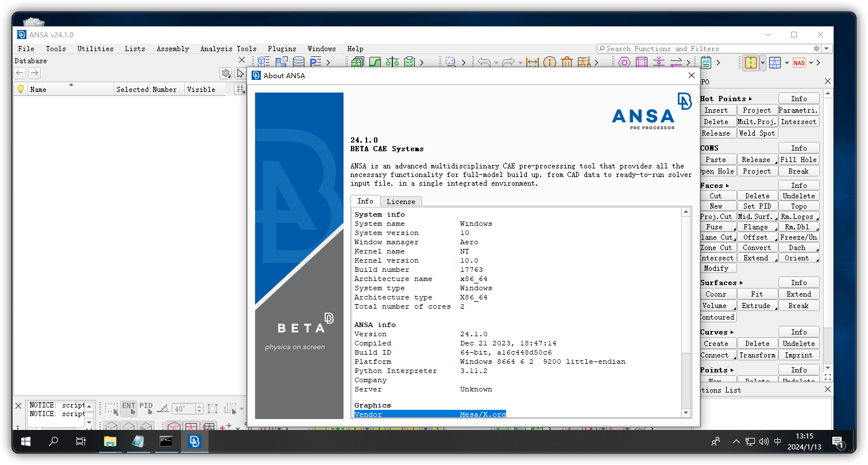Image resolution: width=868 pixels, height=465 pixels.
Task: Toggle the yellow TOPO module button
Action: [751, 63]
